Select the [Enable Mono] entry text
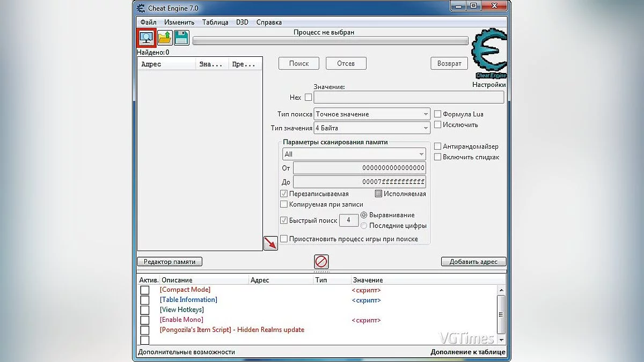644x362 pixels. click(181, 320)
